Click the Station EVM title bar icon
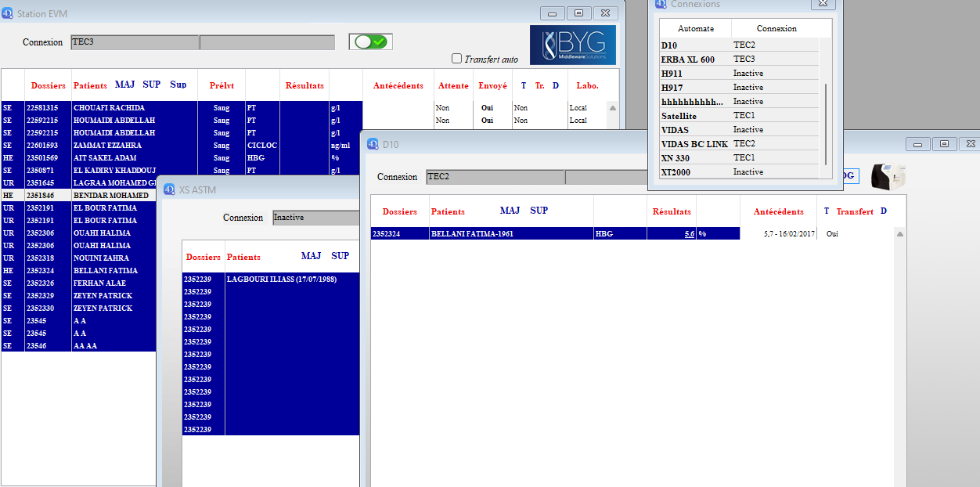 8,13
